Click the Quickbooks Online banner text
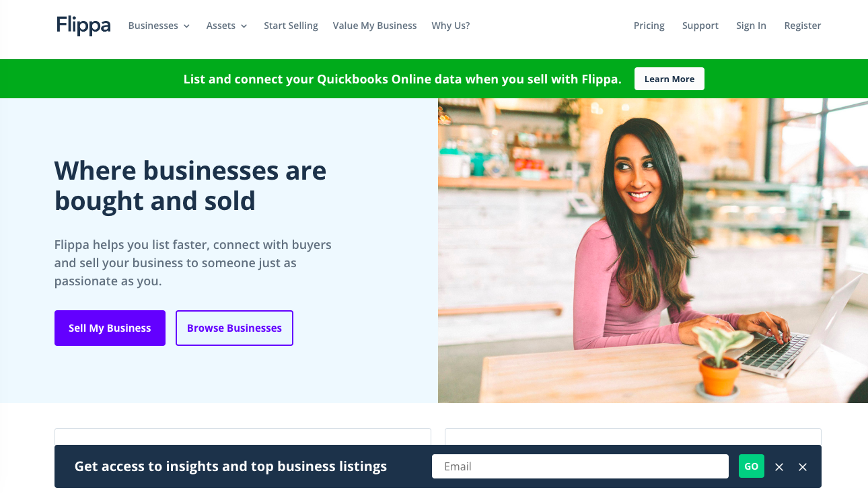Viewport: 868px width, 500px height. pos(402,79)
